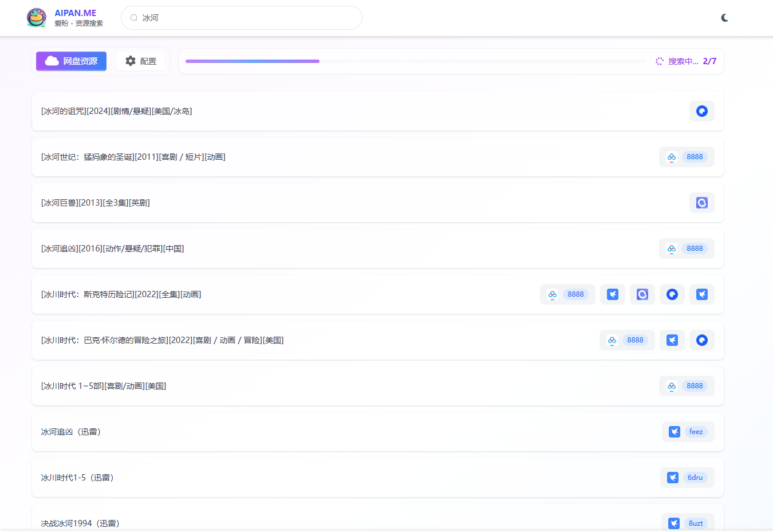Open Baidu netdisk icon in 巴克·怀尔德 row
Image resolution: width=773 pixels, height=532 pixels.
pyautogui.click(x=612, y=340)
